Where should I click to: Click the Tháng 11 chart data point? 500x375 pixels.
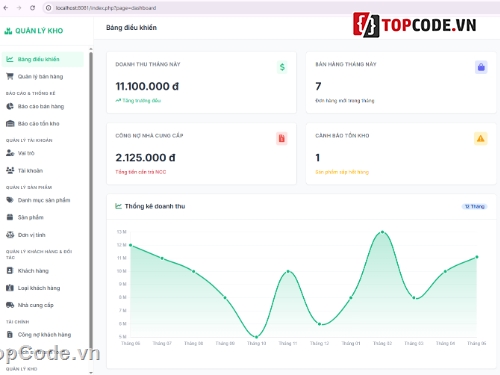tap(288, 271)
